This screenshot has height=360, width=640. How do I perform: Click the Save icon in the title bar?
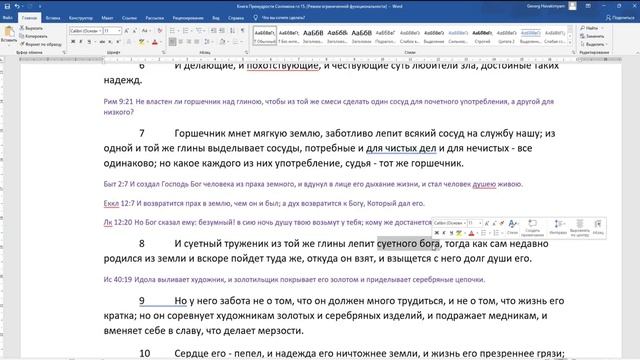pos(7,6)
